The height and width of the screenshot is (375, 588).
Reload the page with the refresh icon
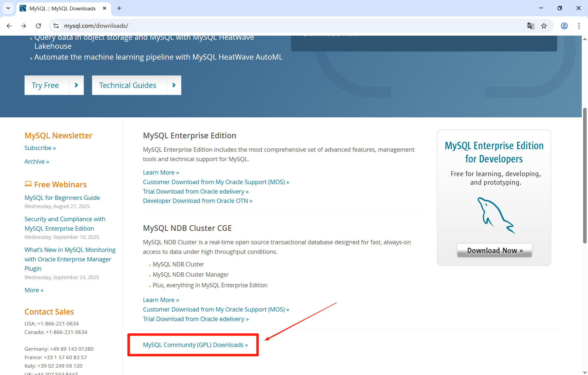[38, 26]
